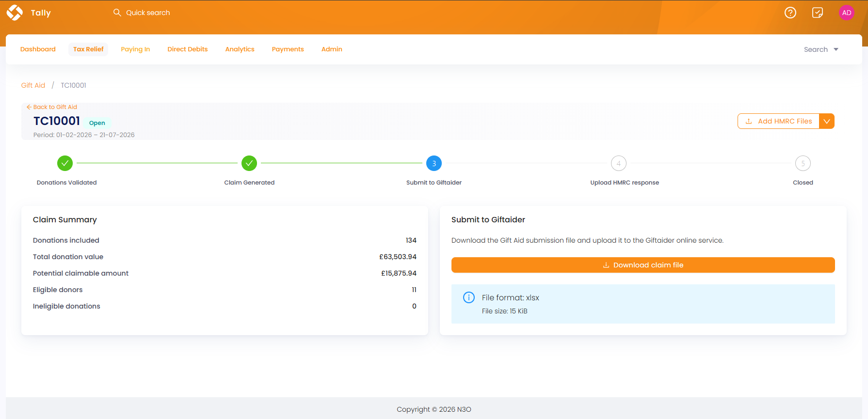Viewport: 868px width, 419px height.
Task: Click the Total donation value label
Action: tap(68, 257)
